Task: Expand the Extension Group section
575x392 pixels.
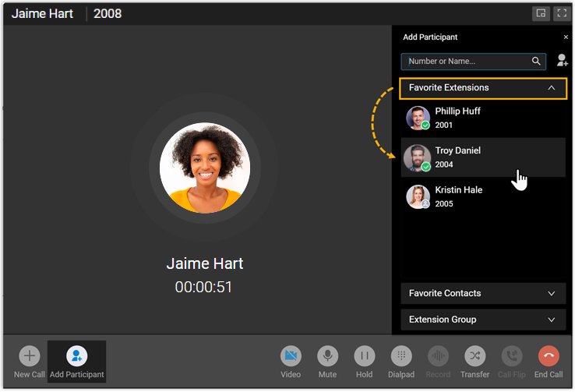Action: point(483,320)
